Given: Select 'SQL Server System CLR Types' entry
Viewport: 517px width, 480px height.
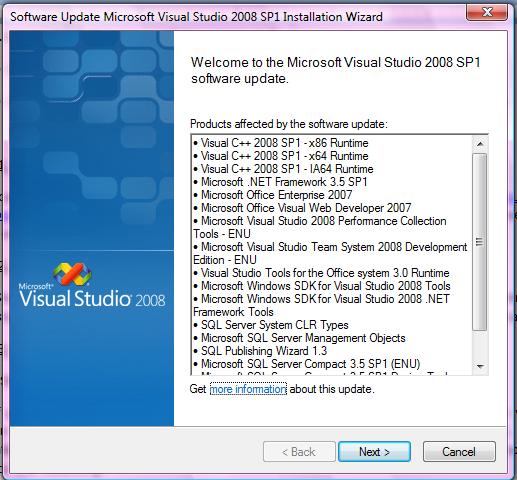Looking at the screenshot, I should click(x=271, y=325).
